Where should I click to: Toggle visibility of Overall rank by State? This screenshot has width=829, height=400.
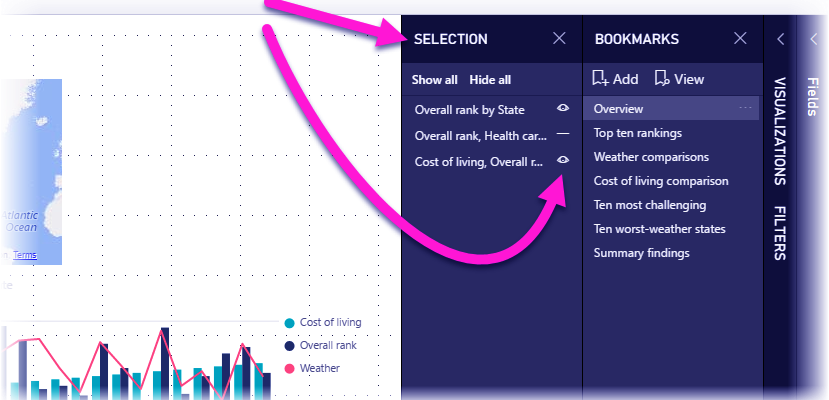tap(563, 109)
